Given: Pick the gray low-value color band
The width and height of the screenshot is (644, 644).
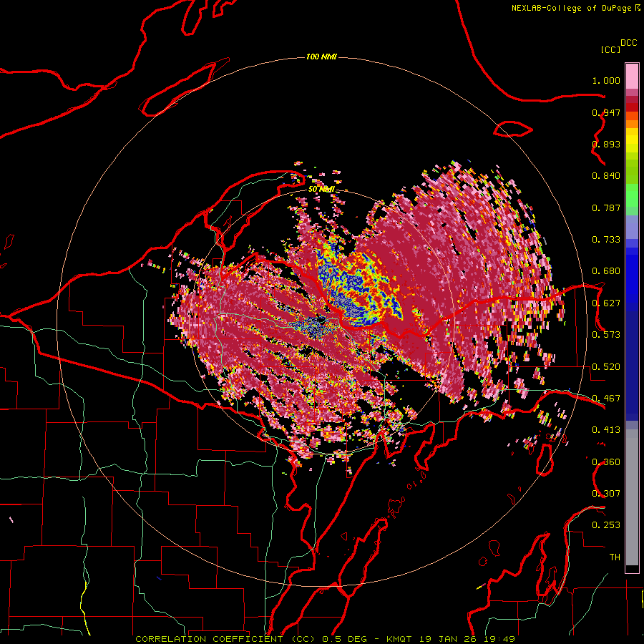Looking at the screenshot, I should 632,497.
